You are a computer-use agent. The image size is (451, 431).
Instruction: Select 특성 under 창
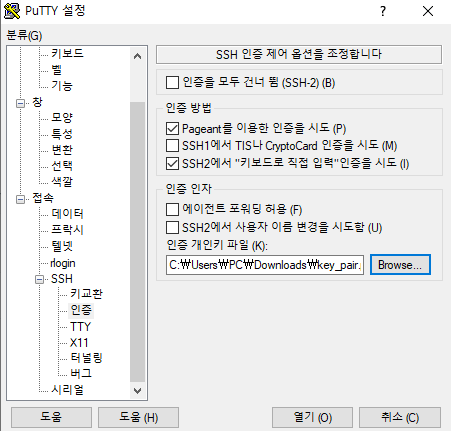point(62,134)
